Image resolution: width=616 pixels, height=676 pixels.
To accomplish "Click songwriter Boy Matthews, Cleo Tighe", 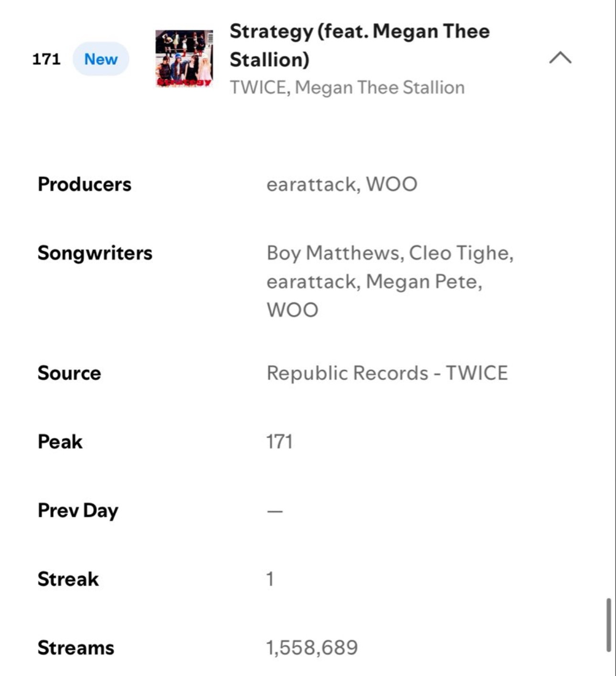I will (390, 253).
